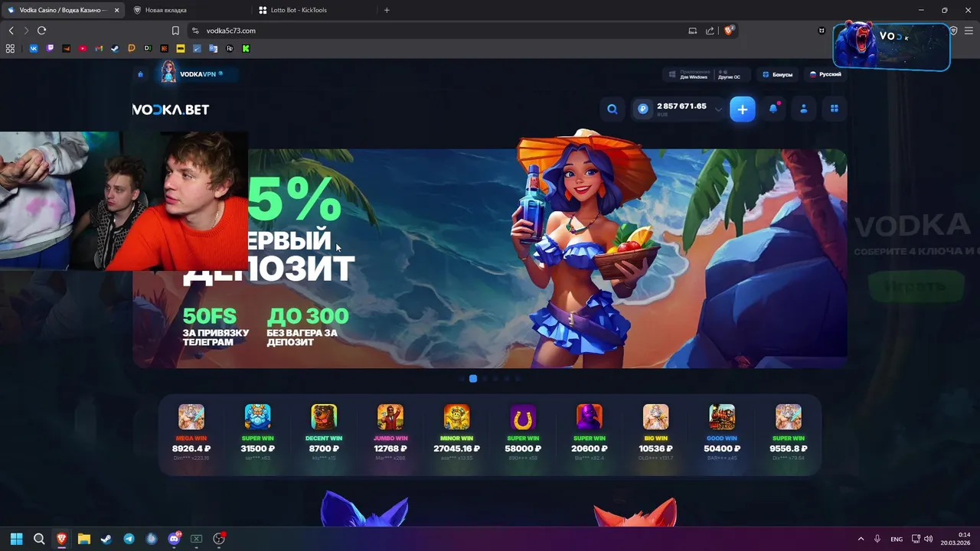Expand the balance 2 857 671.65 dropdown
Screen dimensions: 980x551
(718, 109)
